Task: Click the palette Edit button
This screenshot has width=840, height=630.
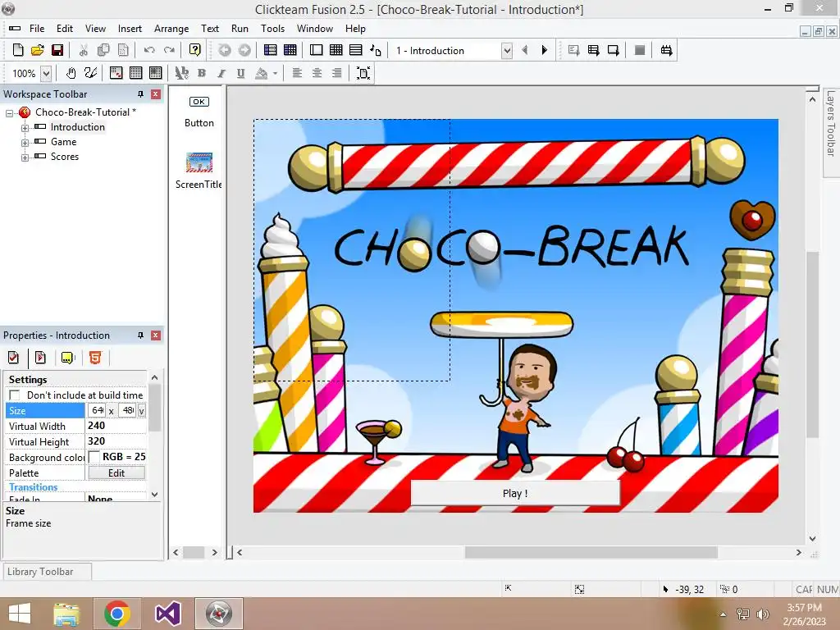Action: coord(116,473)
